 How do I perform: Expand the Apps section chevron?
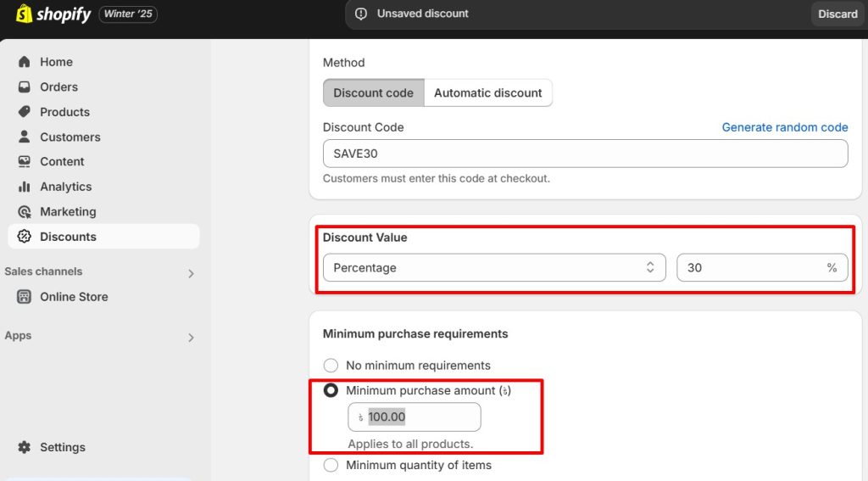tap(191, 338)
